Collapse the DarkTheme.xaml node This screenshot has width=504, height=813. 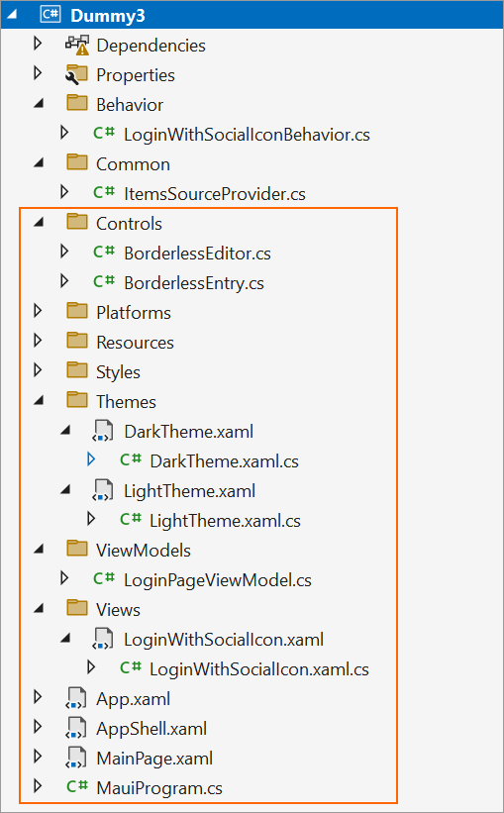[x=65, y=431]
